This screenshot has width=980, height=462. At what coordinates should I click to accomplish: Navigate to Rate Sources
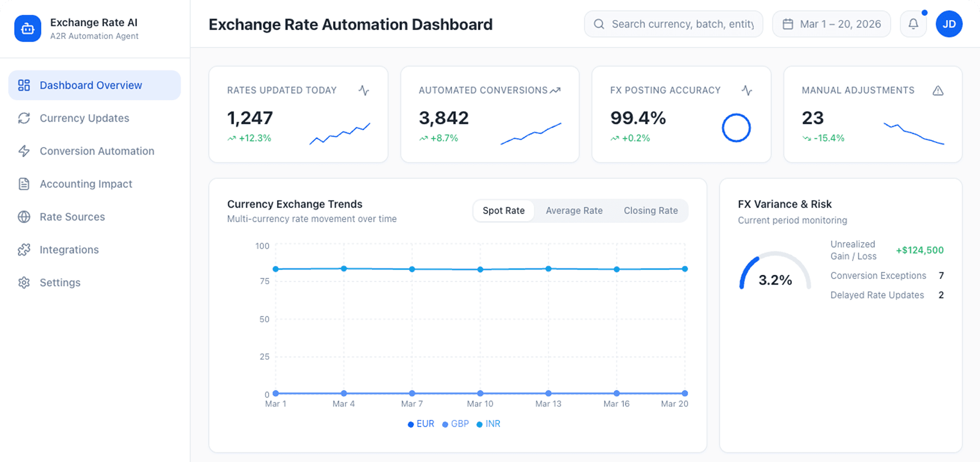72,217
